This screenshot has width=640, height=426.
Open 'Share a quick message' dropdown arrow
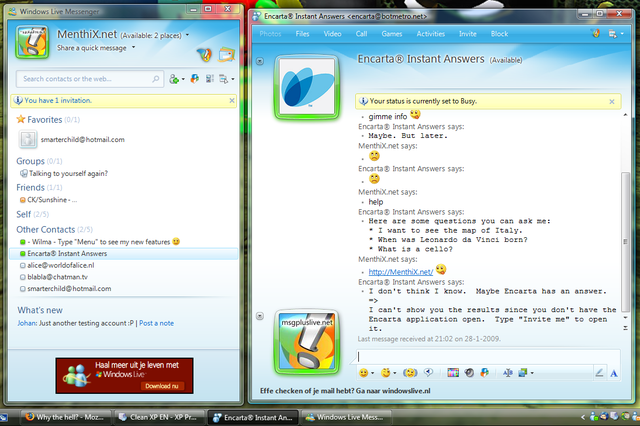pyautogui.click(x=133, y=48)
